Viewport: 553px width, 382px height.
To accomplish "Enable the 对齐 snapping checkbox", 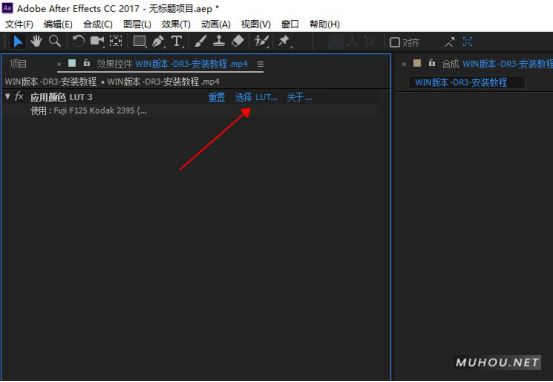I will tap(394, 42).
